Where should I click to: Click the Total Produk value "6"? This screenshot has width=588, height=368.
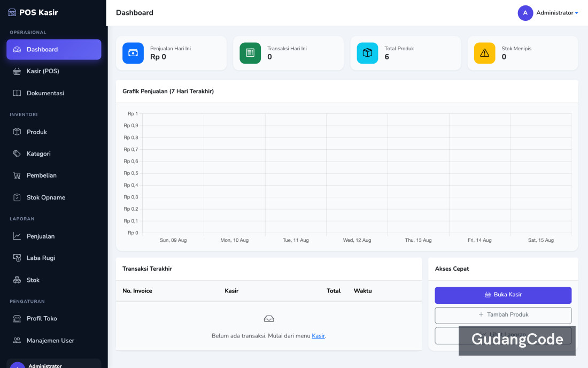click(386, 57)
